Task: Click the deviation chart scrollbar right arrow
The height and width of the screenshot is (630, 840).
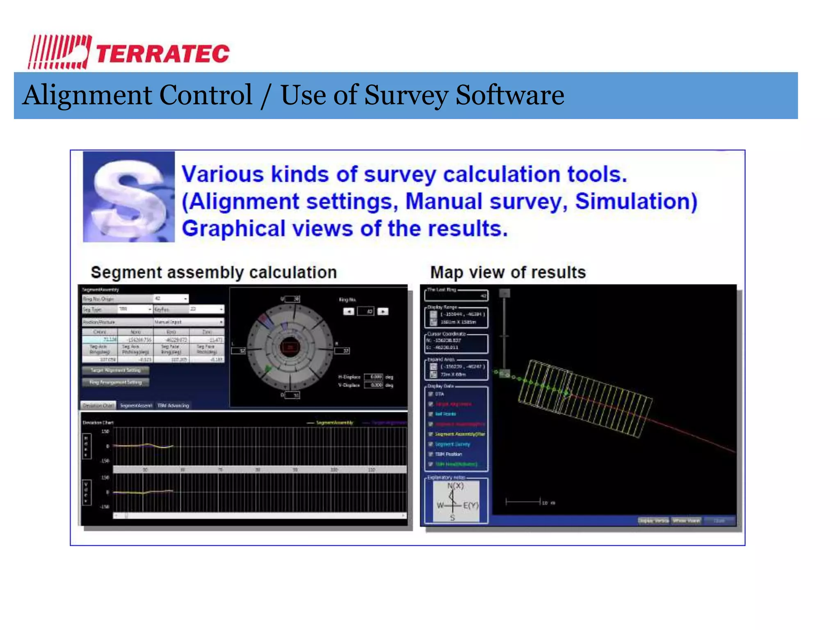Action: tap(404, 516)
